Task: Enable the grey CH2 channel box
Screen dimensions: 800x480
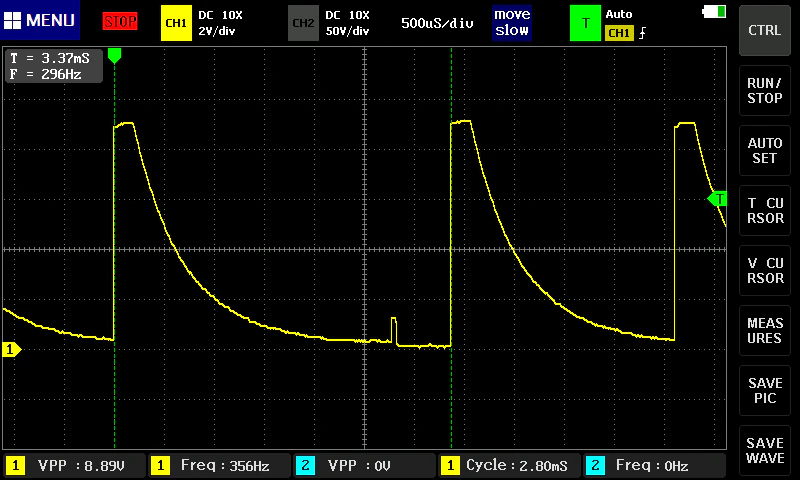Action: [303, 23]
